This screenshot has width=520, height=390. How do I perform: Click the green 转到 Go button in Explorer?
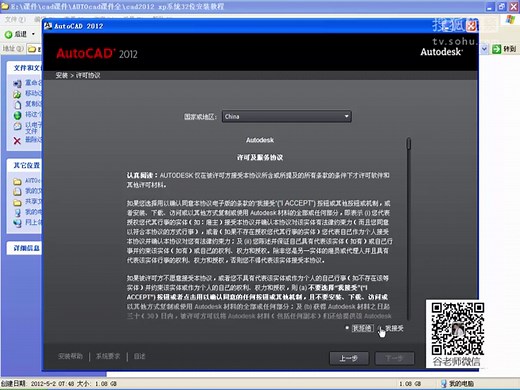497,49
